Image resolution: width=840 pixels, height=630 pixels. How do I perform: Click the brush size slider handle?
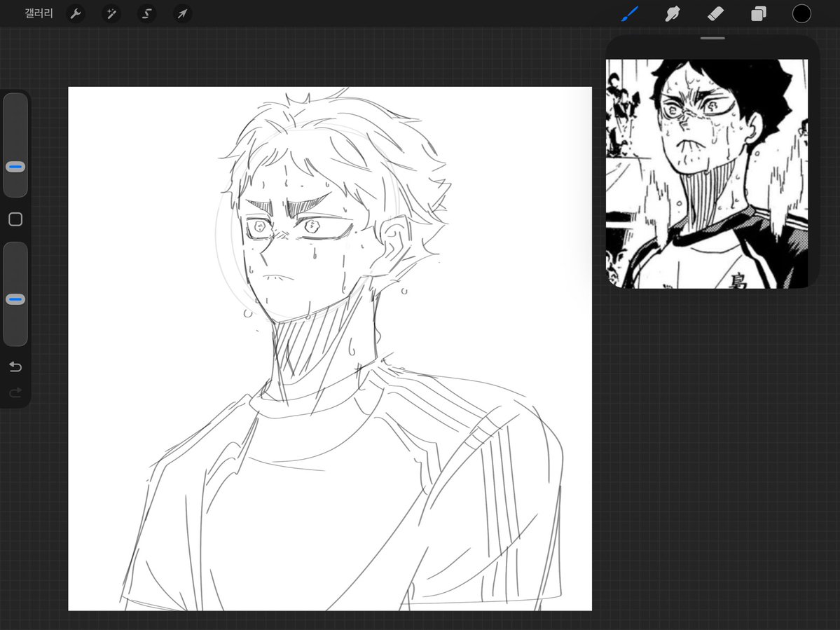coord(15,167)
